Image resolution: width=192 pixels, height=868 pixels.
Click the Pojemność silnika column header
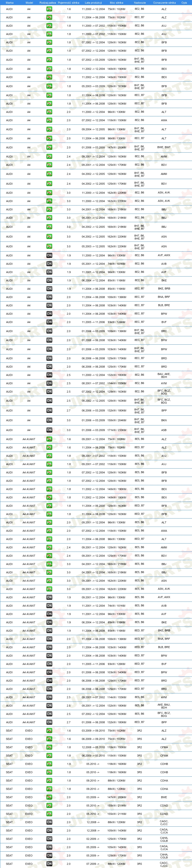click(x=69, y=3)
